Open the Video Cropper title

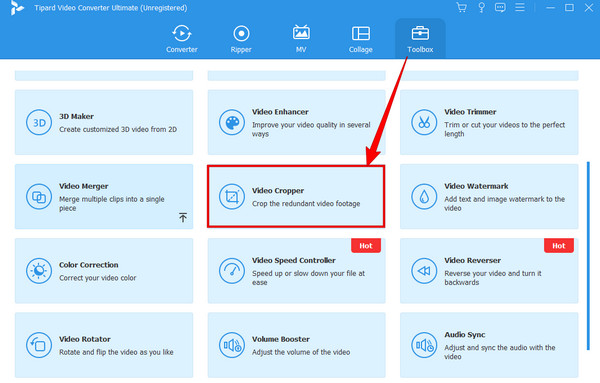pos(278,191)
